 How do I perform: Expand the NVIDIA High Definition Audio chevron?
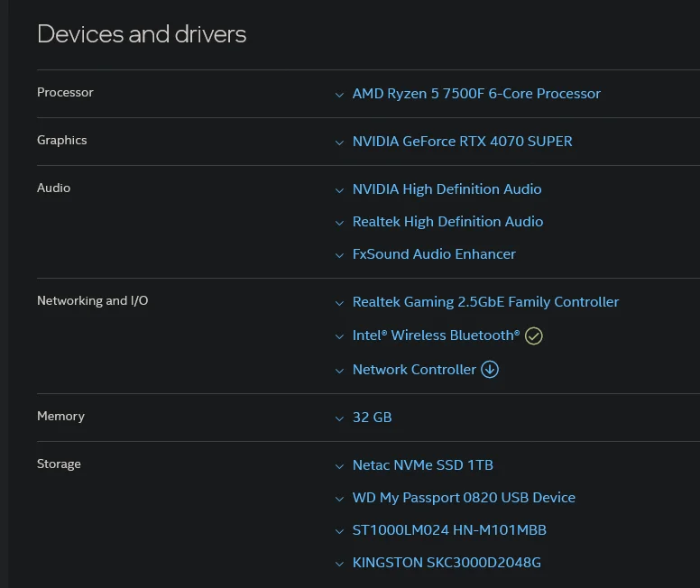(x=339, y=190)
